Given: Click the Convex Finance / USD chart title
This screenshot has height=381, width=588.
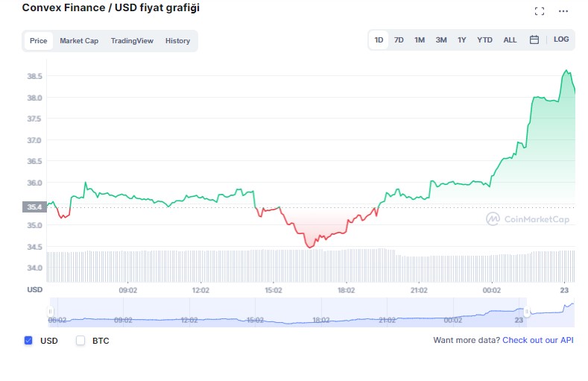Looking at the screenshot, I should point(110,8).
